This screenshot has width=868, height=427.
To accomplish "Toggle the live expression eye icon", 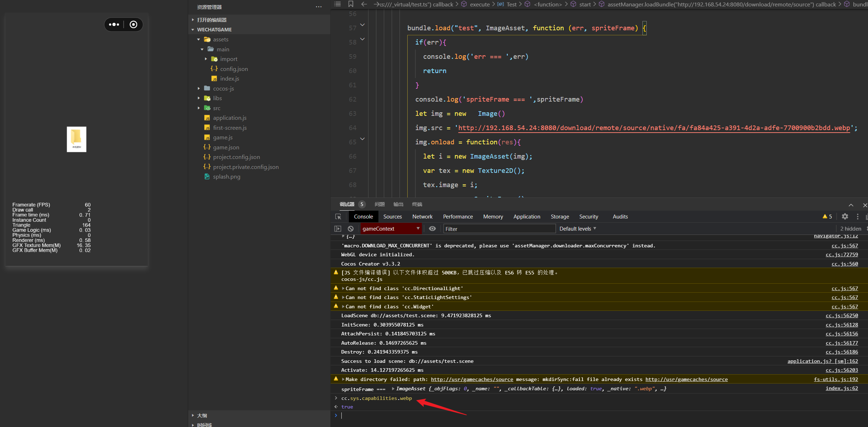I will click(x=432, y=228).
